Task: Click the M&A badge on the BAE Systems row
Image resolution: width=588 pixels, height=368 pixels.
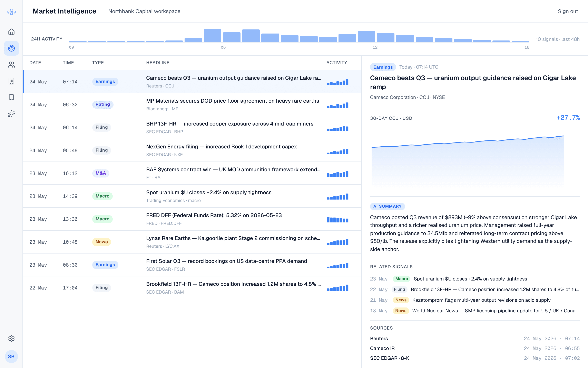Action: tap(101, 173)
